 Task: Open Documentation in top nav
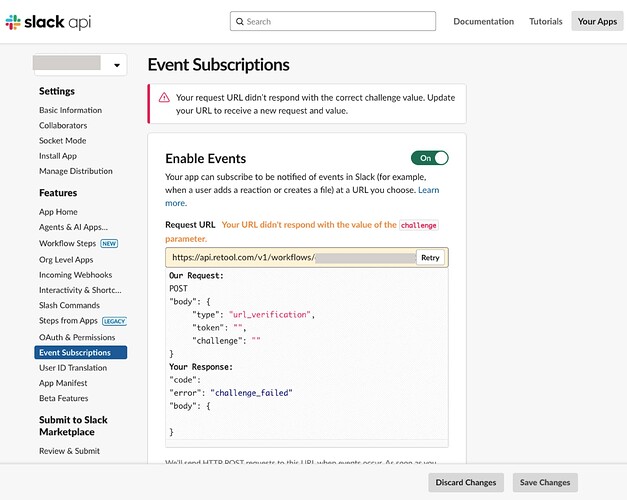tap(483, 22)
